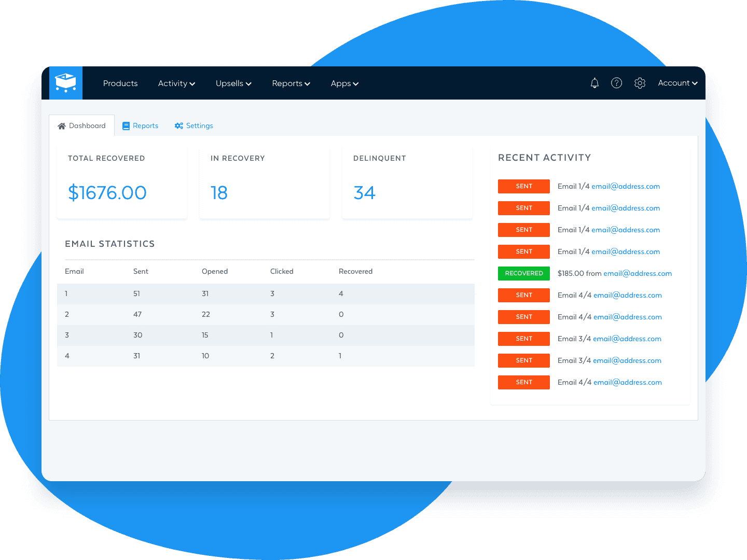This screenshot has height=560, width=747.
Task: Expand the Activity dropdown menu
Action: 176,83
